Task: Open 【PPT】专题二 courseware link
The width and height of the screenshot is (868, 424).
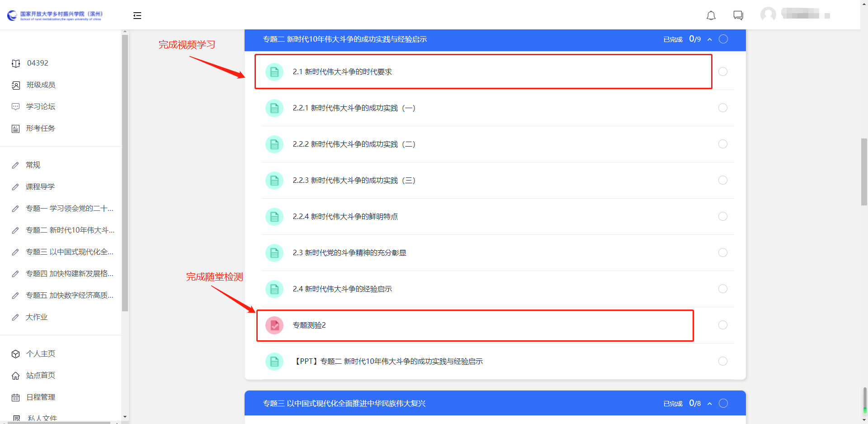Action: 388,362
